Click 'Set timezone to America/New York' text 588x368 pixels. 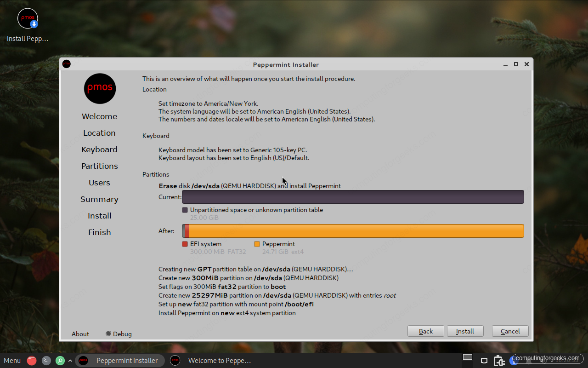209,103
